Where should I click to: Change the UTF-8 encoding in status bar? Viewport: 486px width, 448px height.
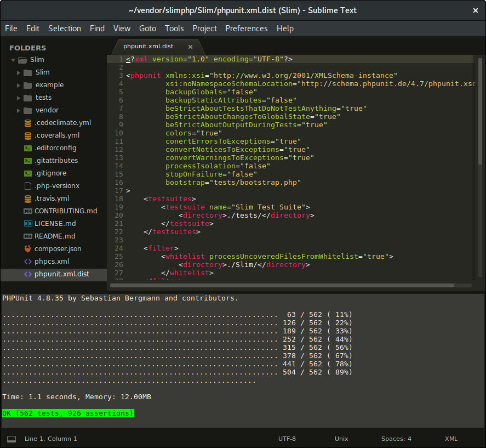pyautogui.click(x=287, y=439)
